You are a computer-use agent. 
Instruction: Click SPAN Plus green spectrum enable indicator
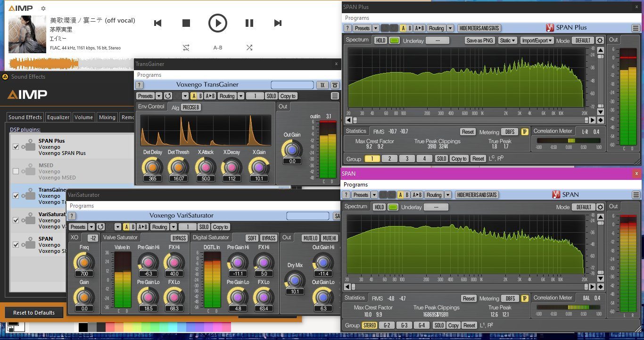coord(394,40)
